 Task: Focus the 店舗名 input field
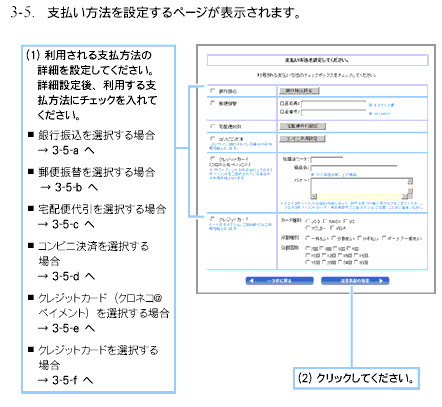354,168
